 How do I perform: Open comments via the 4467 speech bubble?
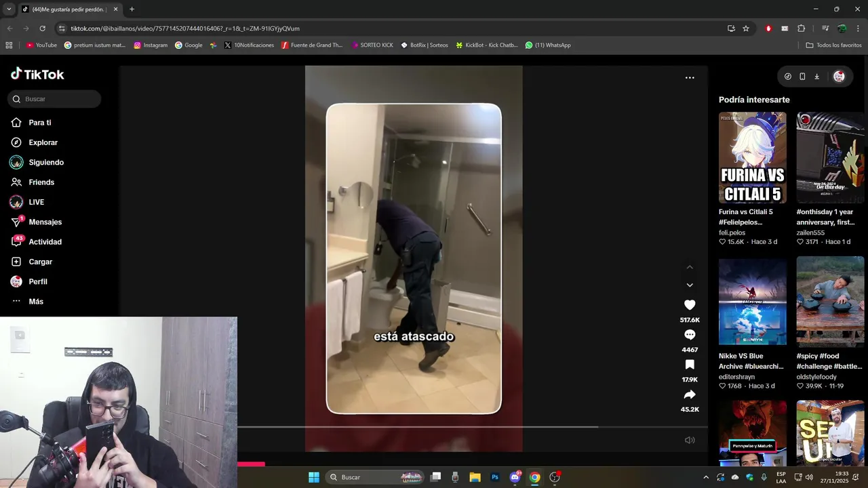point(690,335)
